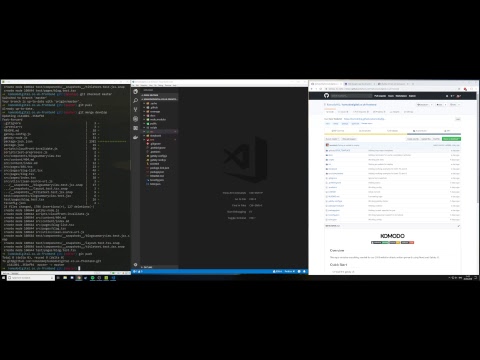
Task: Click Issues in GitHub header
Action: 391,96
